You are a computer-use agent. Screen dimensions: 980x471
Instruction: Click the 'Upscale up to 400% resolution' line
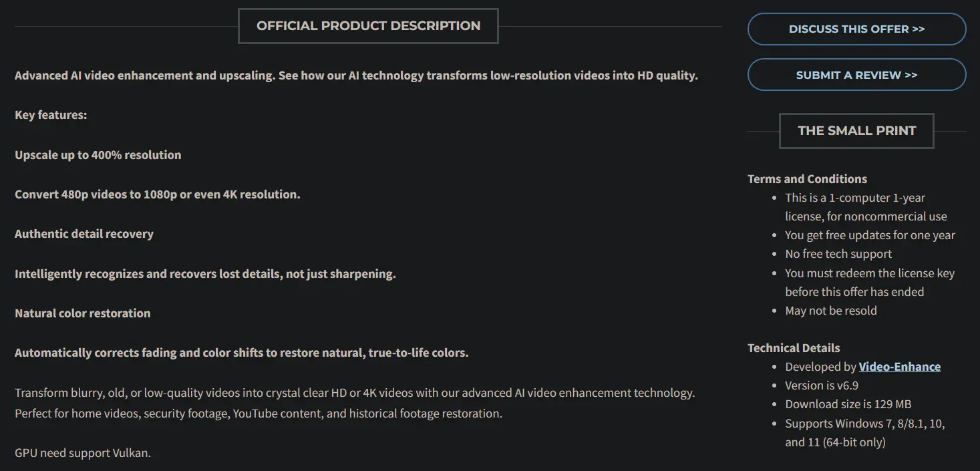[98, 155]
